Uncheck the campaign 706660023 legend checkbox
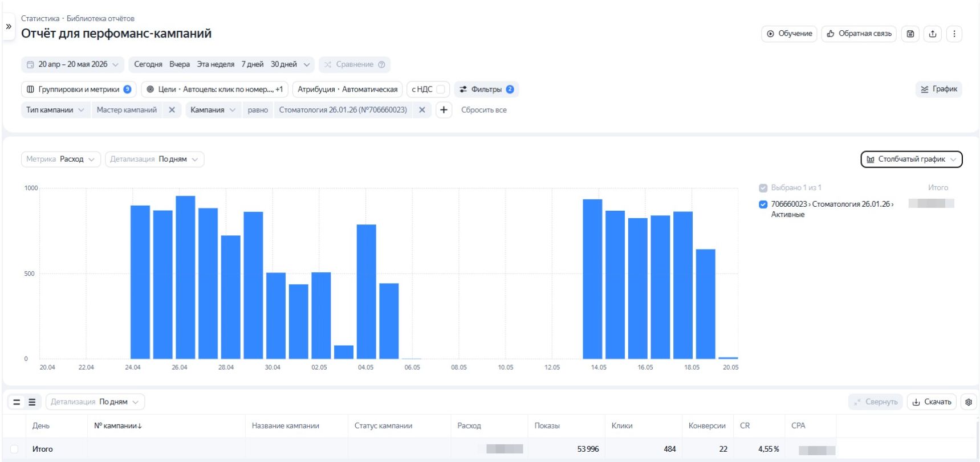Screen dimensions: 980x462 click(763, 205)
